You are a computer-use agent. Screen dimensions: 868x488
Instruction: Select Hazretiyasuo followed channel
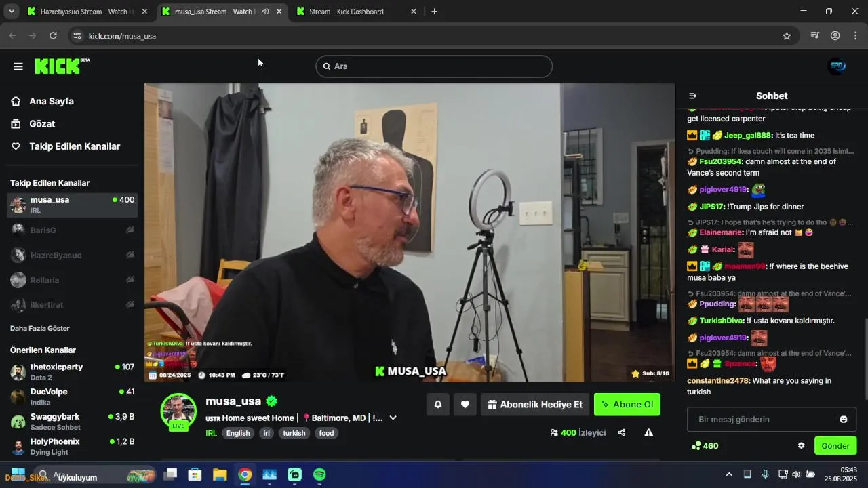click(x=72, y=256)
